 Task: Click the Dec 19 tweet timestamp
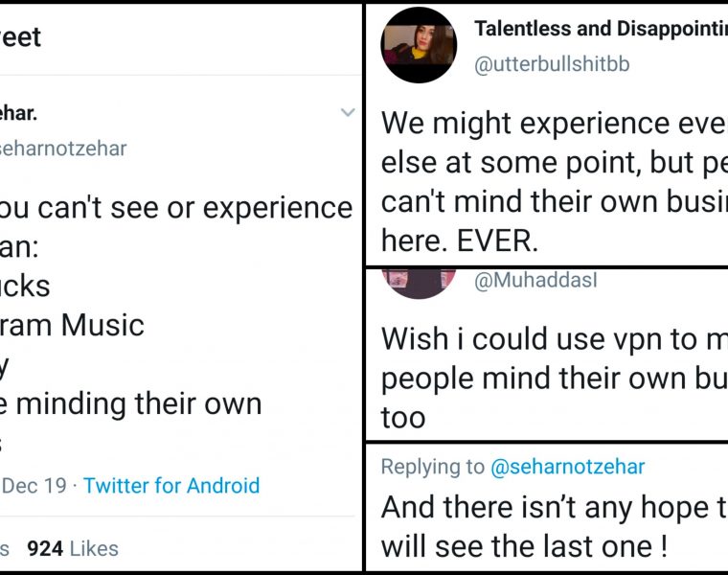tap(34, 485)
